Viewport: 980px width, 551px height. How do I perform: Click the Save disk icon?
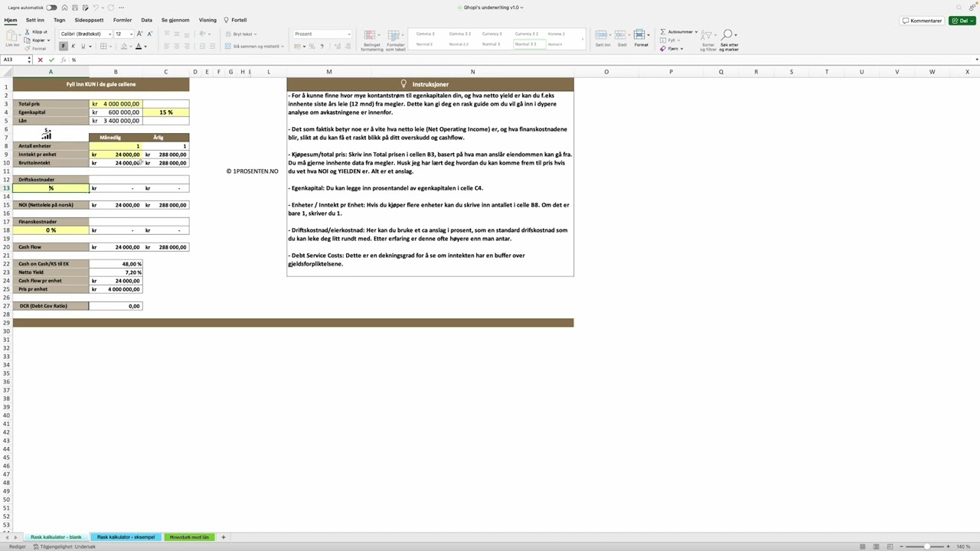pos(75,8)
